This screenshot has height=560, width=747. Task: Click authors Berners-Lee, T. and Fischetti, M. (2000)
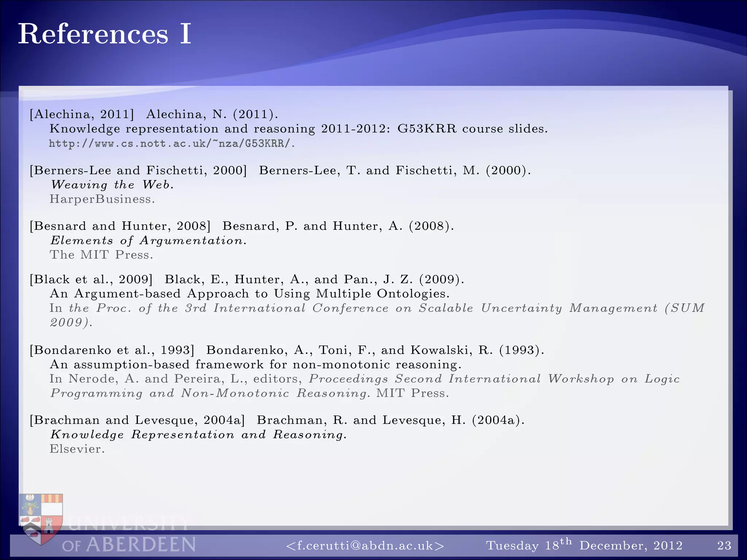[395, 171]
